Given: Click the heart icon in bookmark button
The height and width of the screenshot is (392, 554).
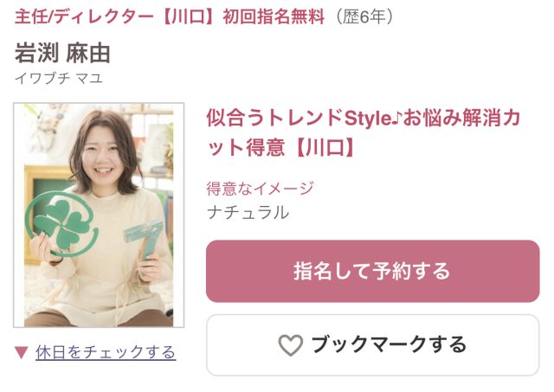Looking at the screenshot, I should tap(291, 345).
